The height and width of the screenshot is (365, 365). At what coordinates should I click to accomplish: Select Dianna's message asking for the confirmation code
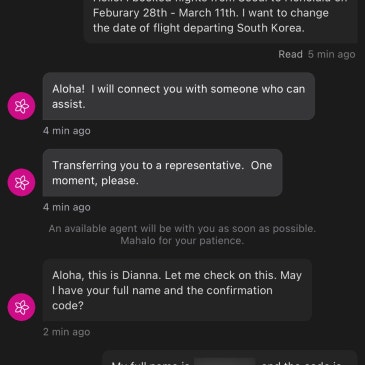[x=177, y=290]
